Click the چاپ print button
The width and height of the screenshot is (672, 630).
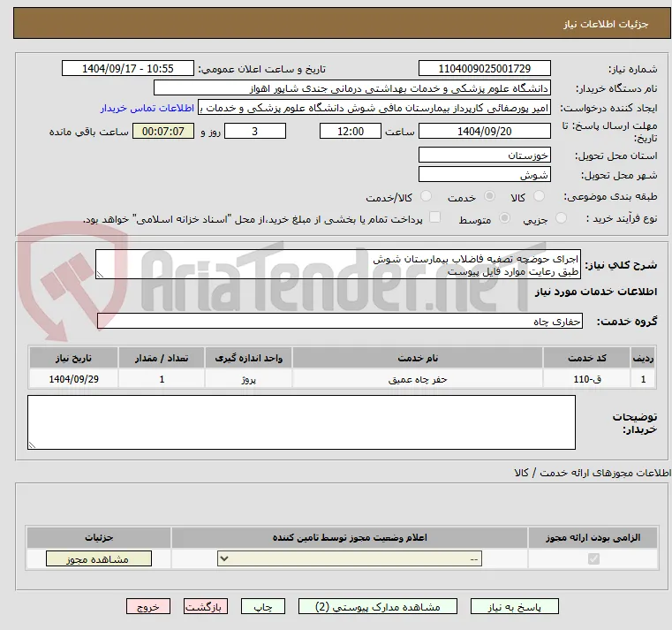point(263,606)
